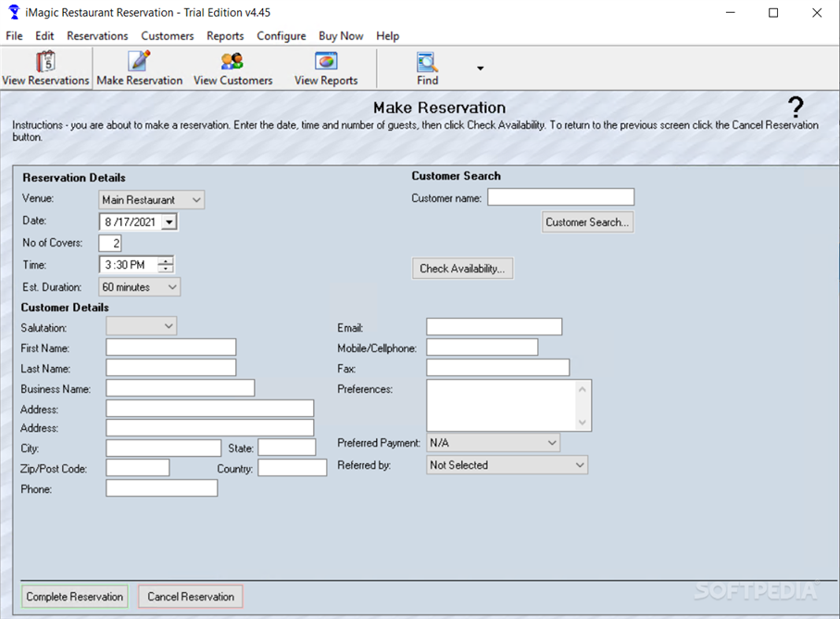The height and width of the screenshot is (619, 840).
Task: Click inside the Preferences text area
Action: (501, 405)
